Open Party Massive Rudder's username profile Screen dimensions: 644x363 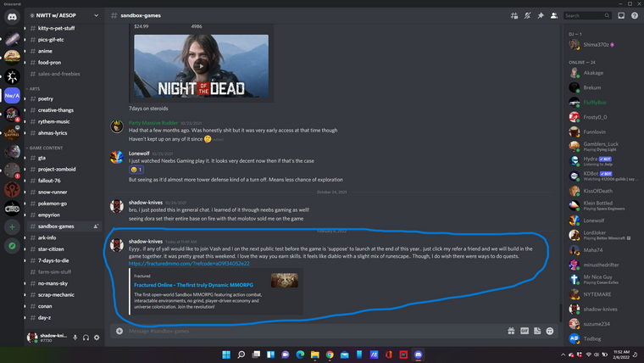click(153, 123)
